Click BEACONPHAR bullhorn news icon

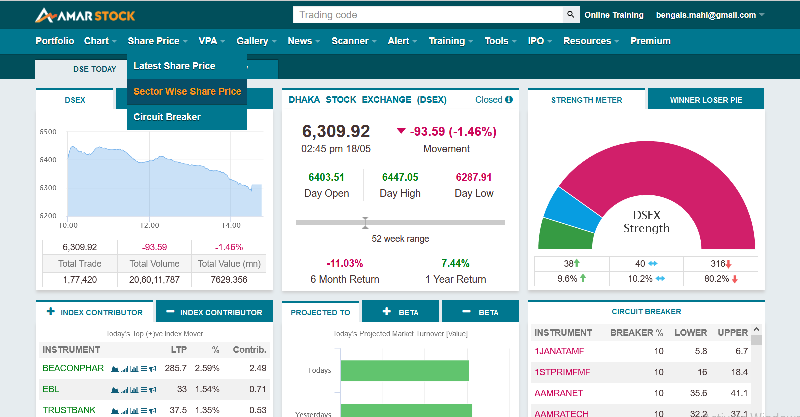click(153, 369)
